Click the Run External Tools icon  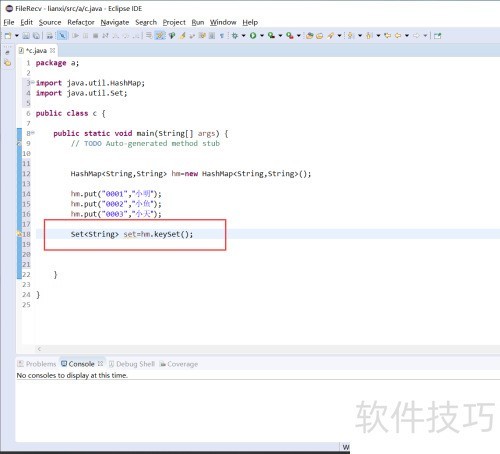tap(290, 36)
